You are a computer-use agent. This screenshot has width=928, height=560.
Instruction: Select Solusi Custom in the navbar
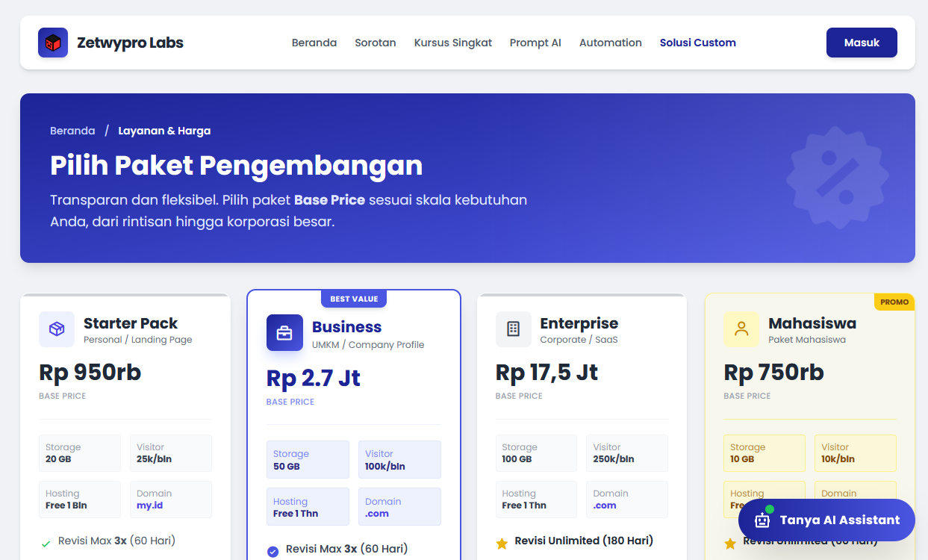[x=697, y=43]
